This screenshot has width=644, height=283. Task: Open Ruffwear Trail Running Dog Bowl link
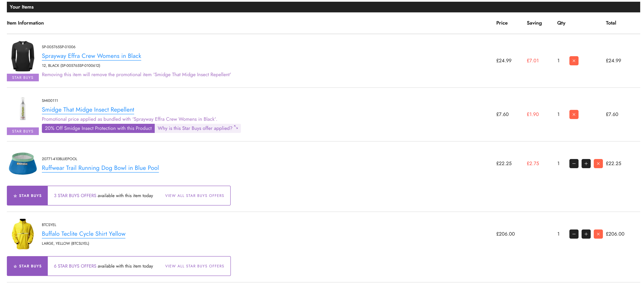[100, 168]
